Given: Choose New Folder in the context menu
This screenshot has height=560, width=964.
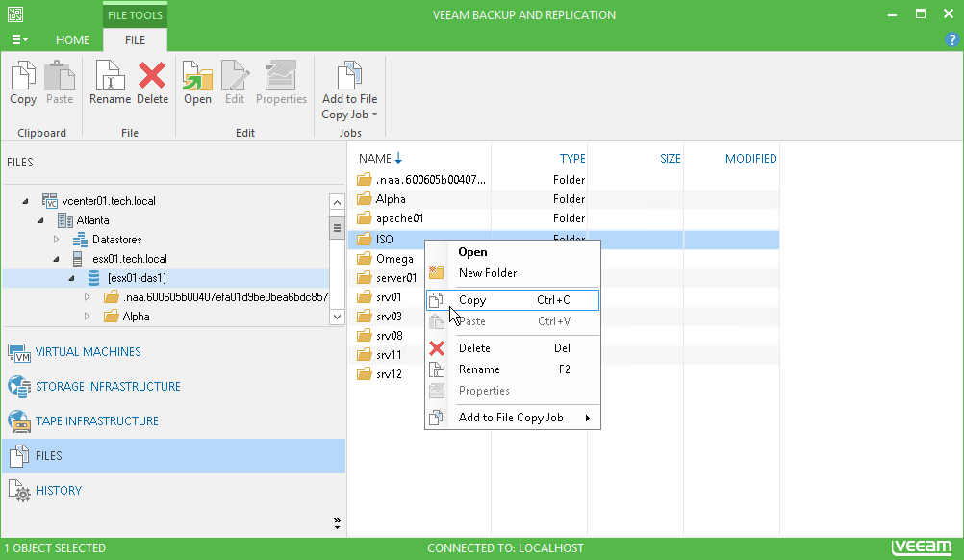Looking at the screenshot, I should coord(488,273).
